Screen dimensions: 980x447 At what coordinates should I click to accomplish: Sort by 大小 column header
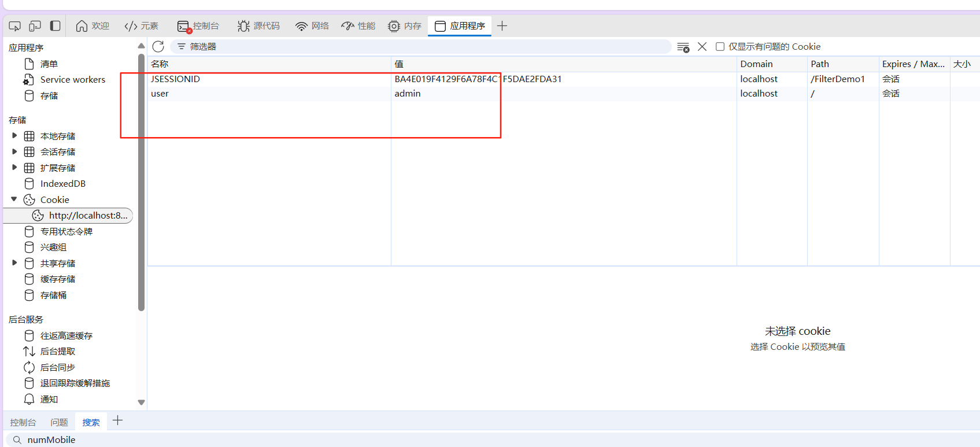(x=964, y=64)
